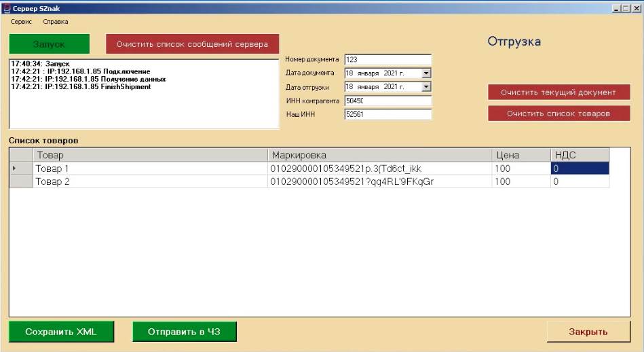Click the Товар column header
The image size is (644, 352).
tap(151, 155)
